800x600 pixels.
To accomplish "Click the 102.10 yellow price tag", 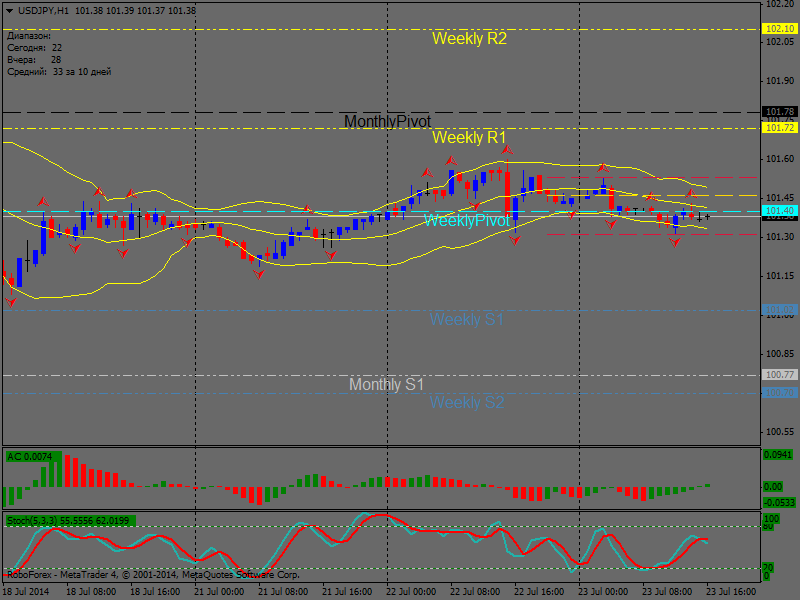I will (x=779, y=30).
